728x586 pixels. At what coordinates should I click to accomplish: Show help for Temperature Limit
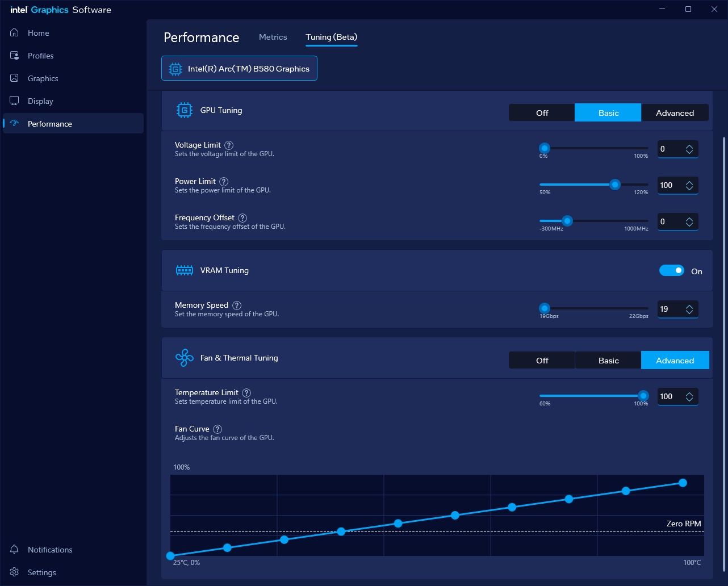[x=246, y=393]
